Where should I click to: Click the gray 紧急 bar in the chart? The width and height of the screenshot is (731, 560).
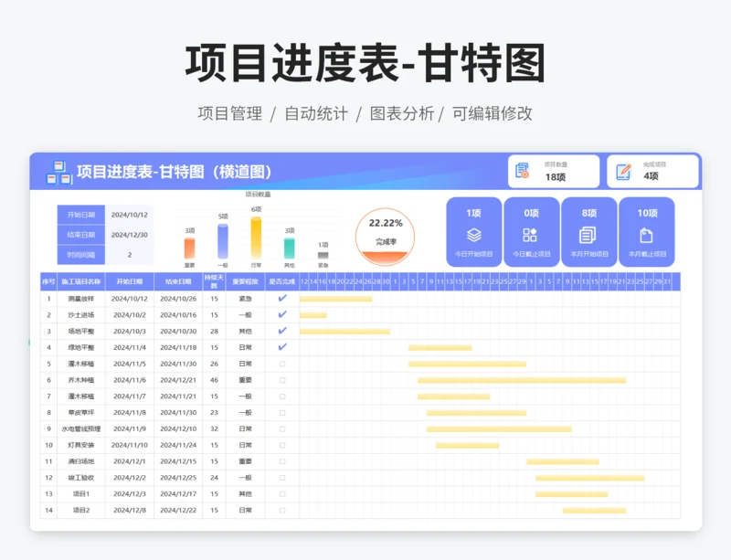point(323,255)
